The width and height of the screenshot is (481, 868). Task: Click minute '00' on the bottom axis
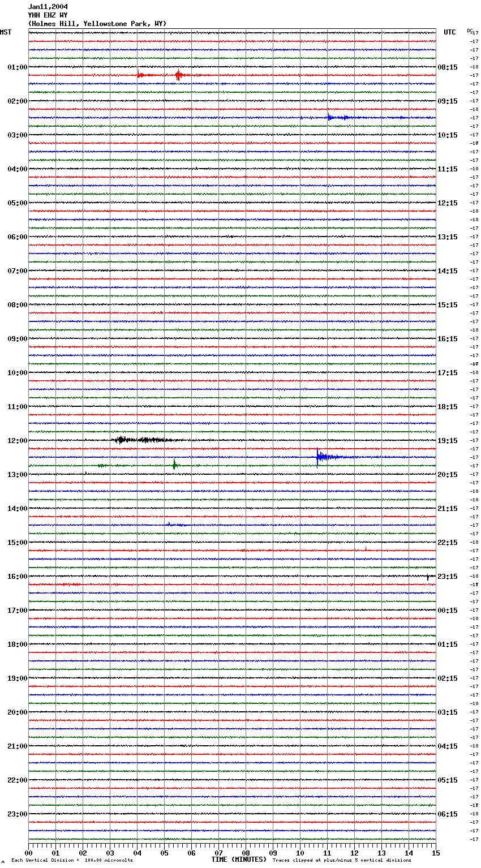click(x=28, y=853)
